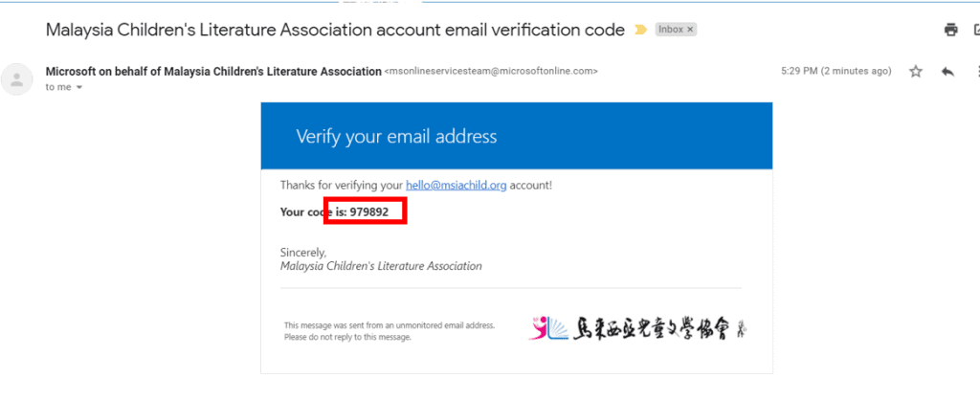This screenshot has height=400, width=980.
Task: Open the hello@msiachild.org link
Action: pos(456,185)
